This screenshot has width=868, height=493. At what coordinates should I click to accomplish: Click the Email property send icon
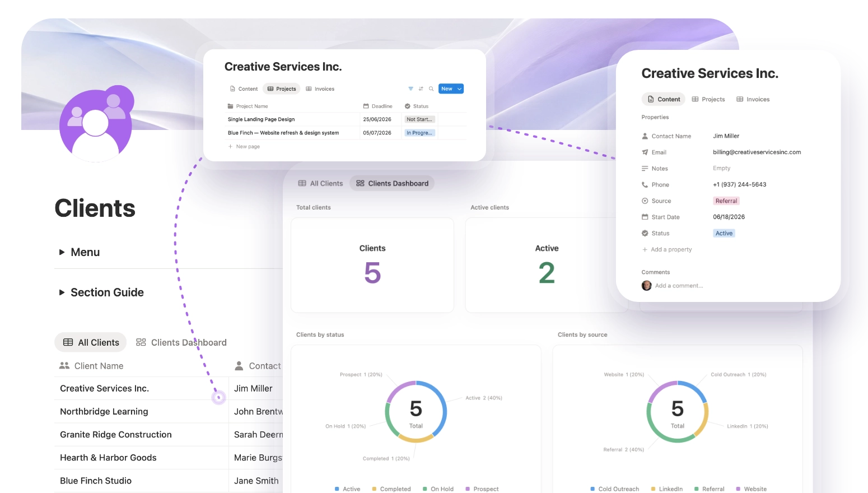(x=645, y=152)
